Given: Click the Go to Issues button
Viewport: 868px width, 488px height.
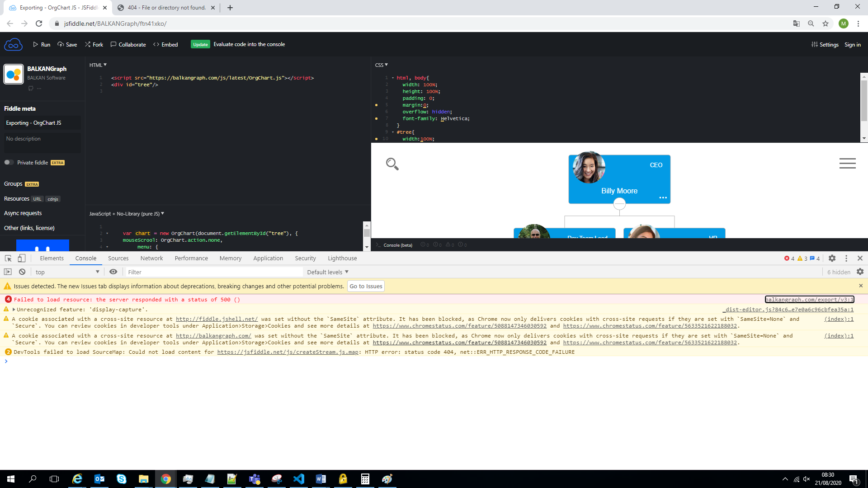Looking at the screenshot, I should 365,286.
